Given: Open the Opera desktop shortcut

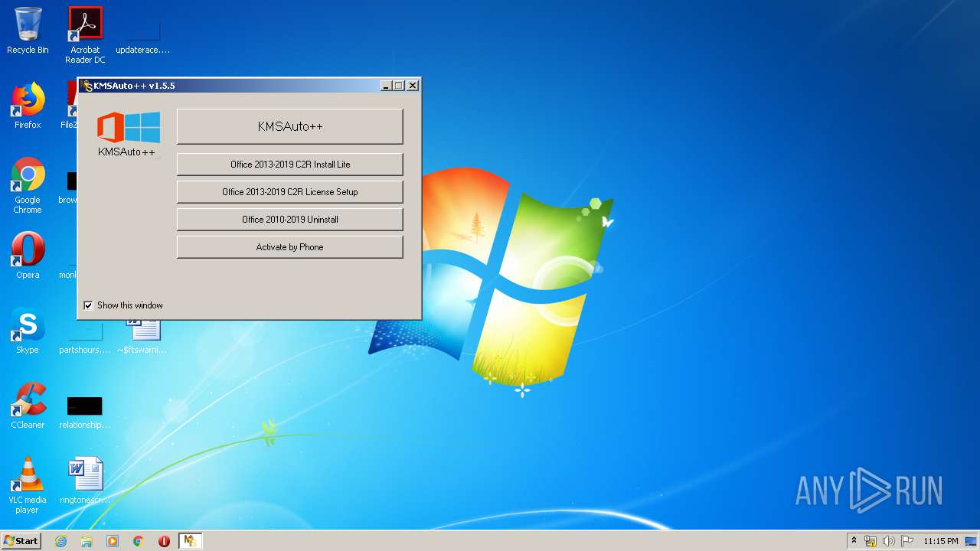Looking at the screenshot, I should point(28,256).
